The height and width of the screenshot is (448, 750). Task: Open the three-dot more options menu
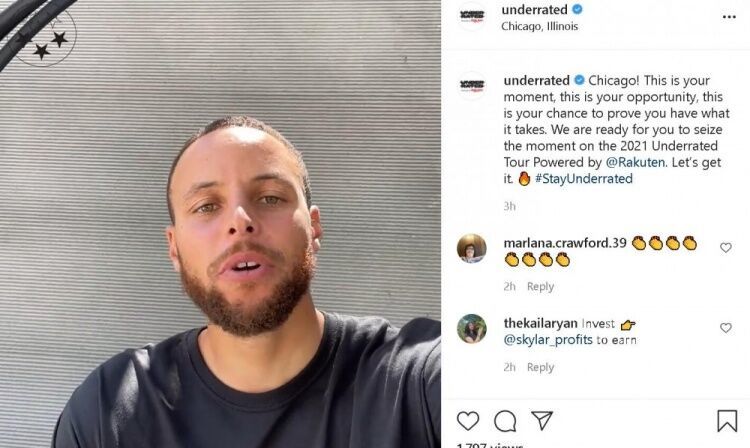pos(729,17)
